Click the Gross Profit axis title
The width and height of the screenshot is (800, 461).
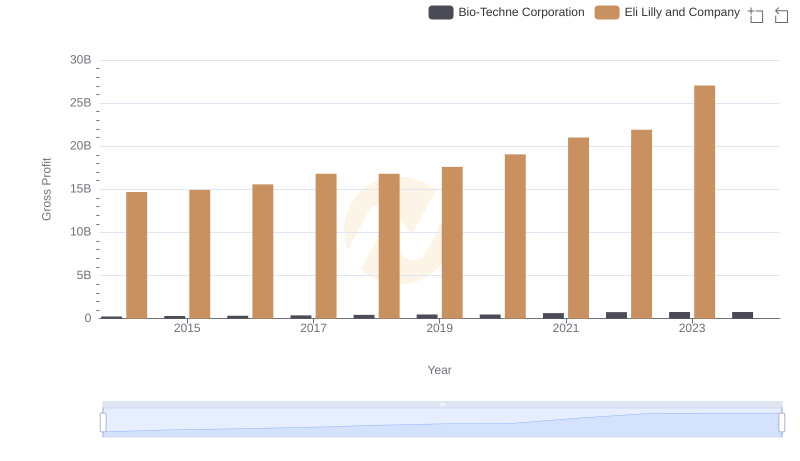pos(46,189)
